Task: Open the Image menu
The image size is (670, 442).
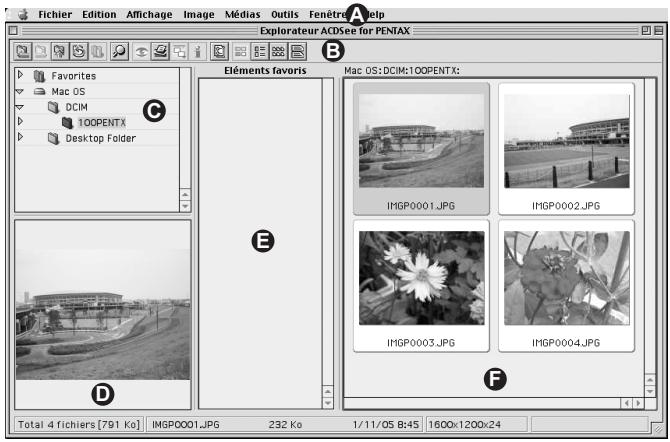Action: click(x=199, y=15)
